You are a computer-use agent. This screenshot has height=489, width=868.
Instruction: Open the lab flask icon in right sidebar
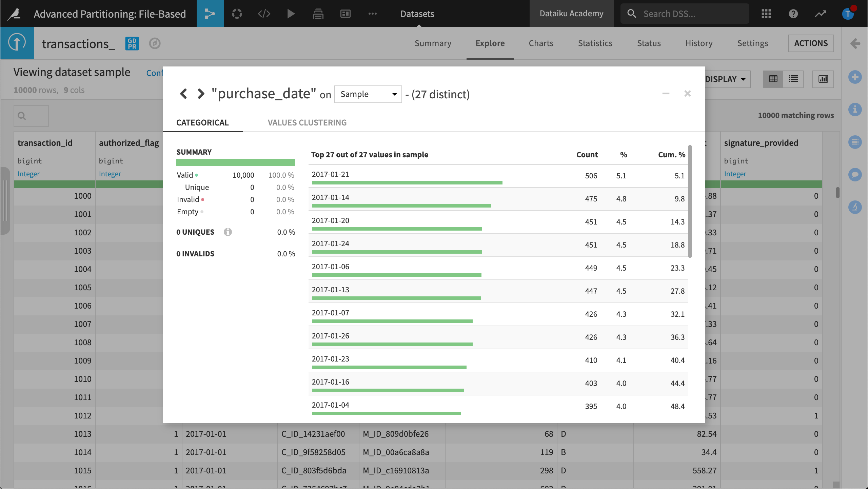point(855,207)
